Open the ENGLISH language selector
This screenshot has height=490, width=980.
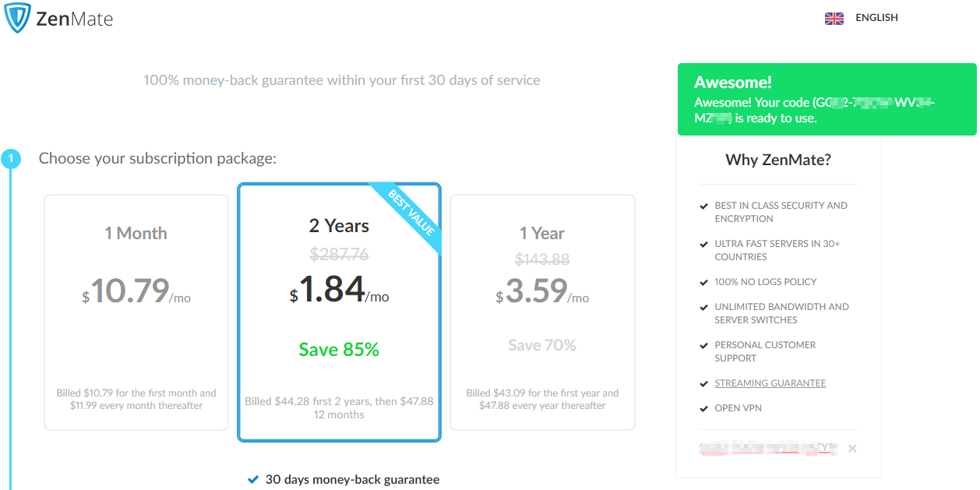876,18
